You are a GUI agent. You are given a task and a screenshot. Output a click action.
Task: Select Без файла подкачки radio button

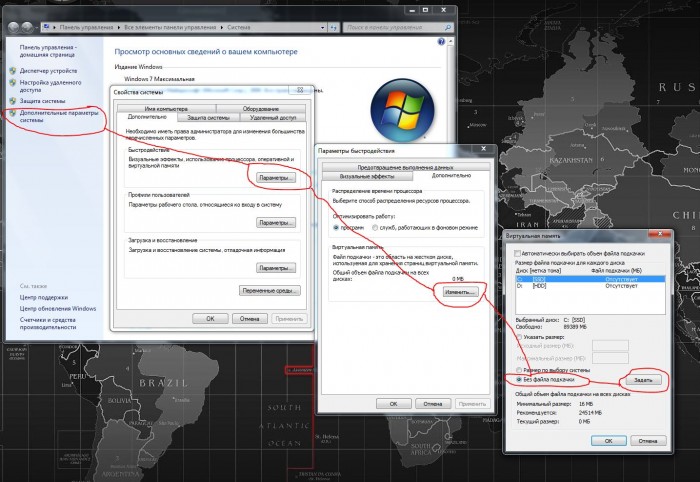click(x=519, y=379)
